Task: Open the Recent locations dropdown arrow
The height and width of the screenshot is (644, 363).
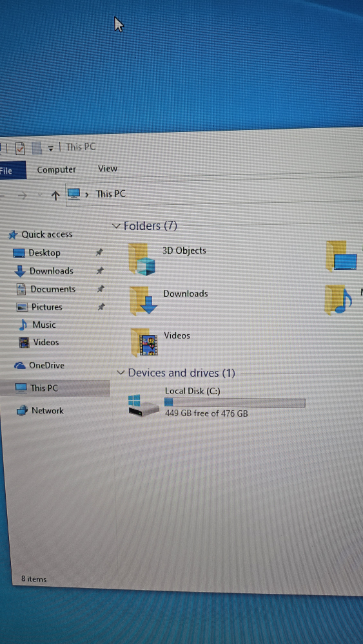Action: tap(40, 195)
